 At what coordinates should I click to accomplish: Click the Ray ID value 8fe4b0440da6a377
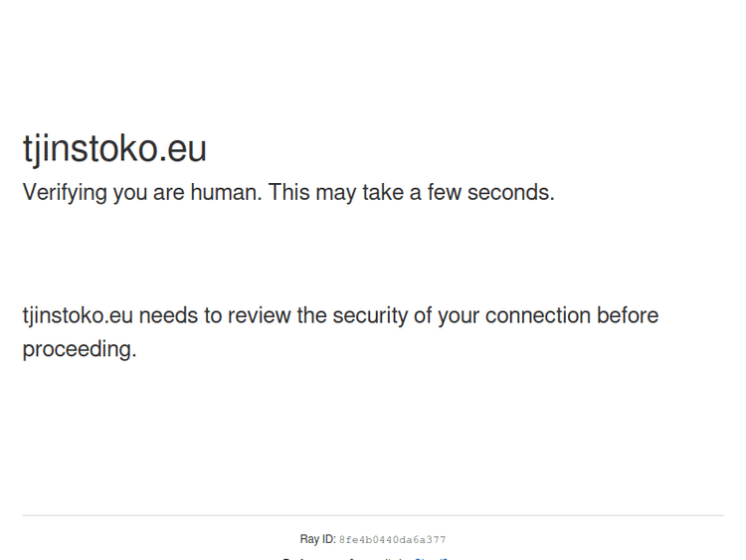point(392,540)
